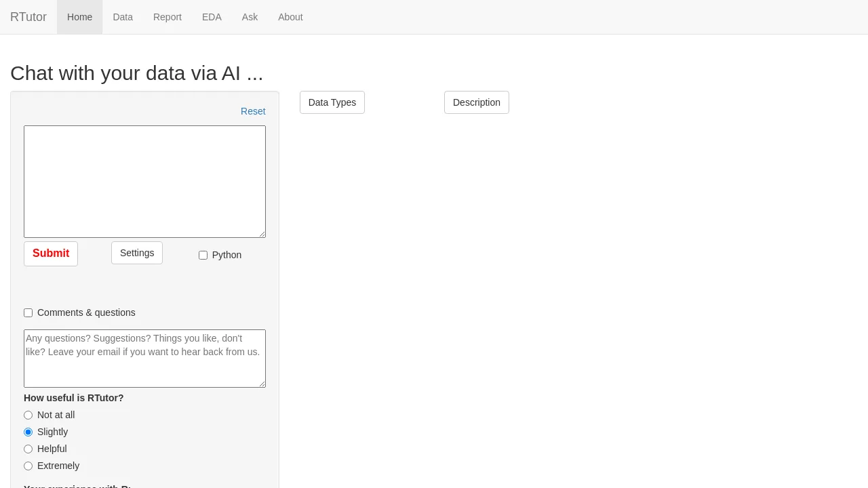
Task: Select the 'Not at all' radio option
Action: click(28, 415)
